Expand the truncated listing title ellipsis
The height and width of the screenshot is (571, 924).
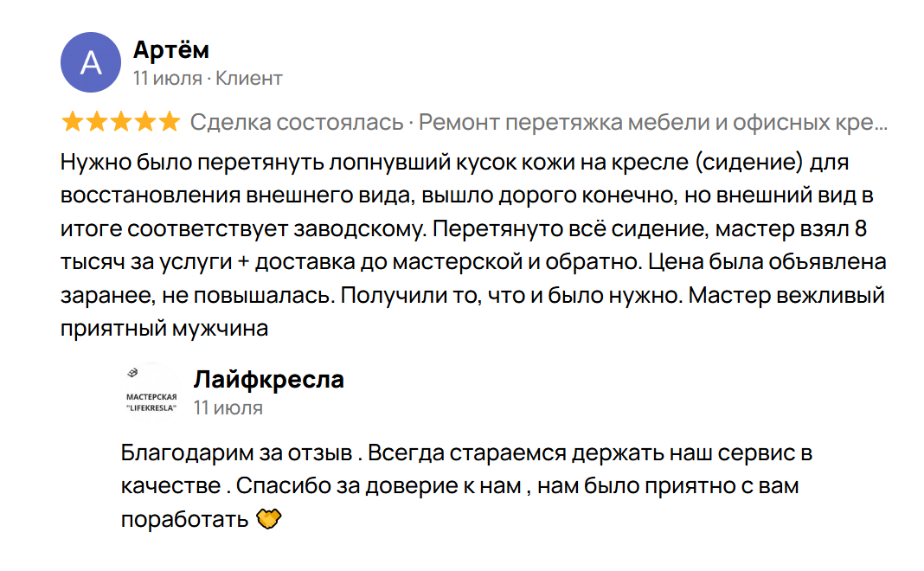(x=881, y=123)
